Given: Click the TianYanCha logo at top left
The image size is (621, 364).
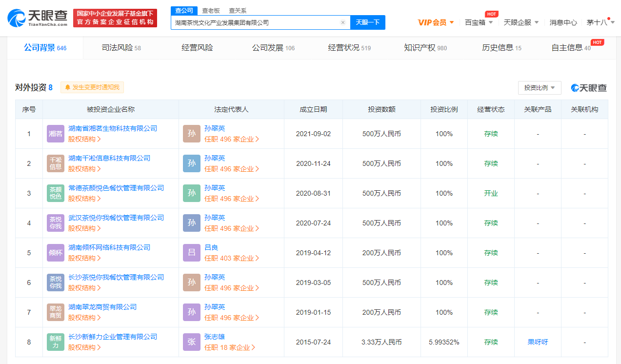Looking at the screenshot, I should pos(37,18).
